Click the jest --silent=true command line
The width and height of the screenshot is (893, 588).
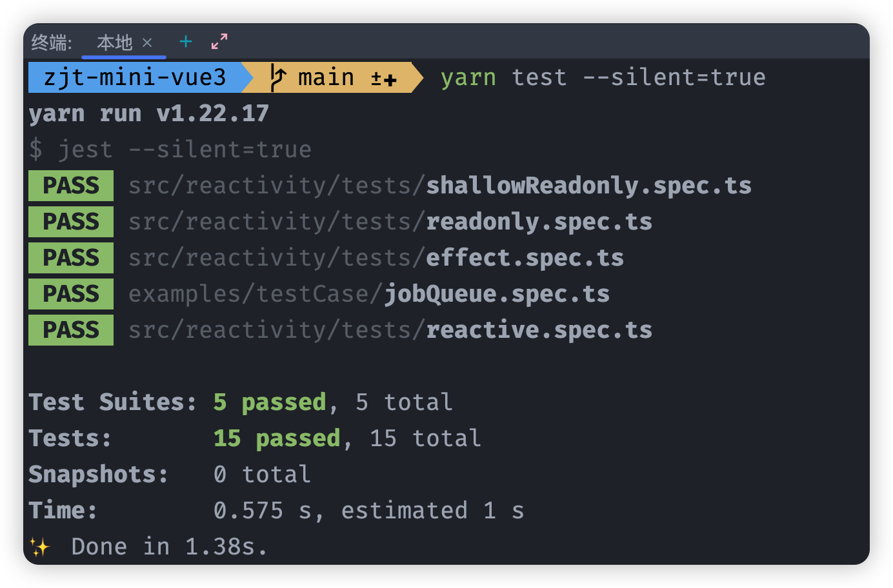click(170, 150)
